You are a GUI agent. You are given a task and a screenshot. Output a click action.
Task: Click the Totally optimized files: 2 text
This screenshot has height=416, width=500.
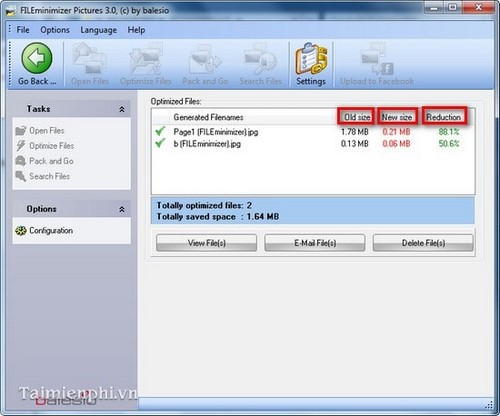204,205
